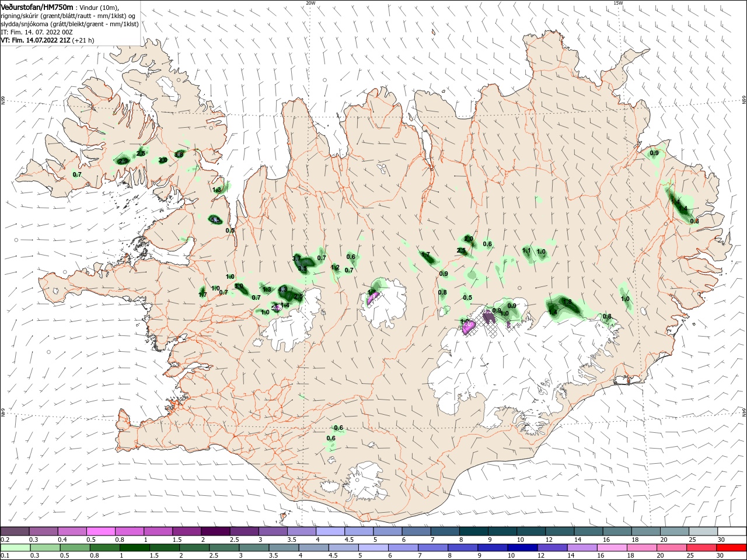Click the 1.8 precipitation value on the map
This screenshot has width=747, height=560.
click(x=567, y=302)
